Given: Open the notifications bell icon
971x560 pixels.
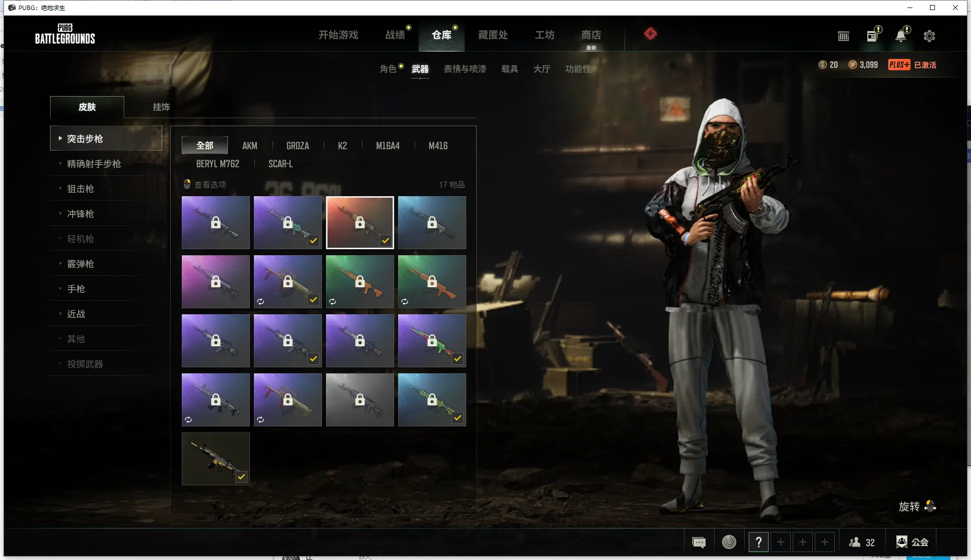Looking at the screenshot, I should click(x=901, y=36).
